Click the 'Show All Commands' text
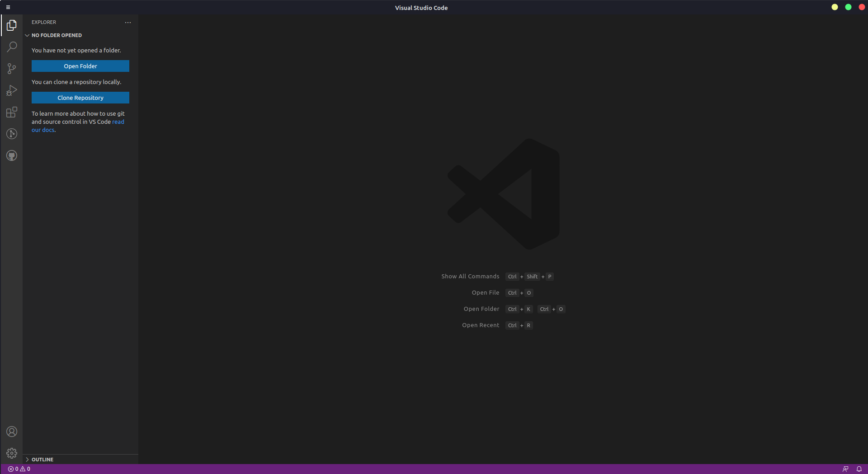The width and height of the screenshot is (868, 474). 470,277
